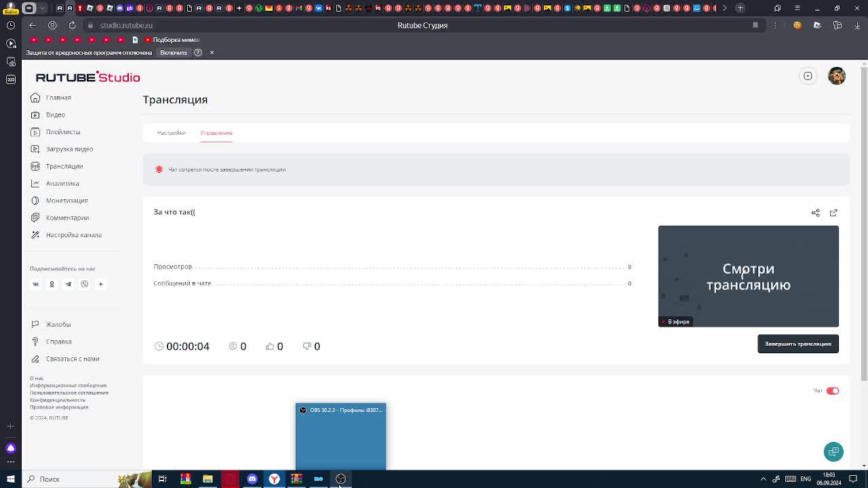868x488 pixels.
Task: Click the browser back arrow
Action: 32,25
